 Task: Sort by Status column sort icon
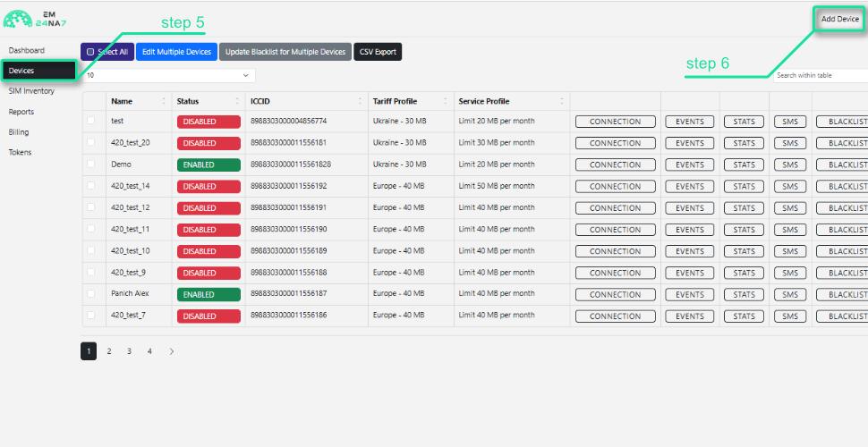(x=237, y=101)
